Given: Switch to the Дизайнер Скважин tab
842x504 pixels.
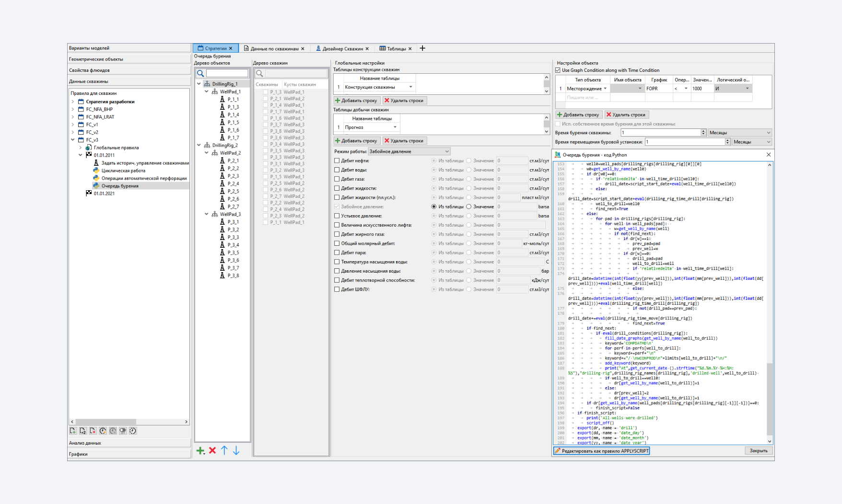Looking at the screenshot, I should click(x=342, y=48).
